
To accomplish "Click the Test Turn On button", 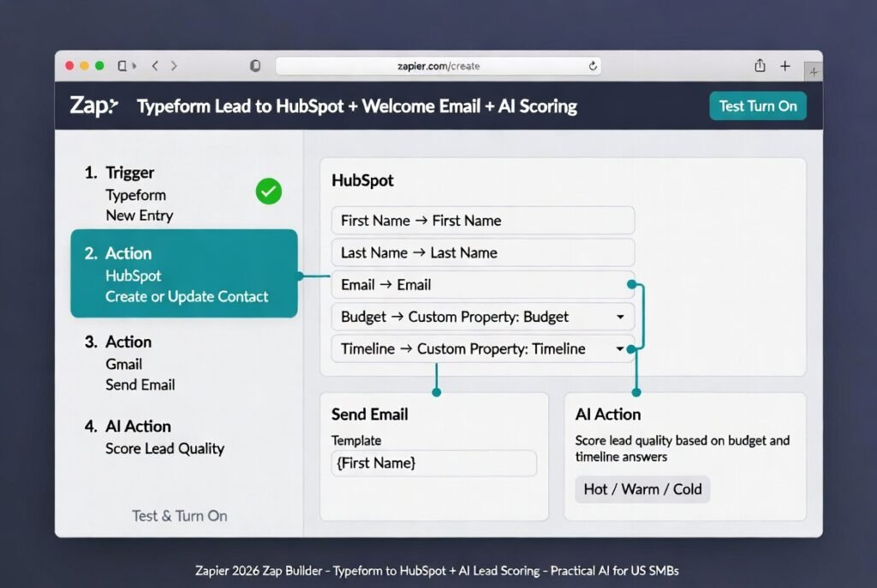I will tap(757, 105).
